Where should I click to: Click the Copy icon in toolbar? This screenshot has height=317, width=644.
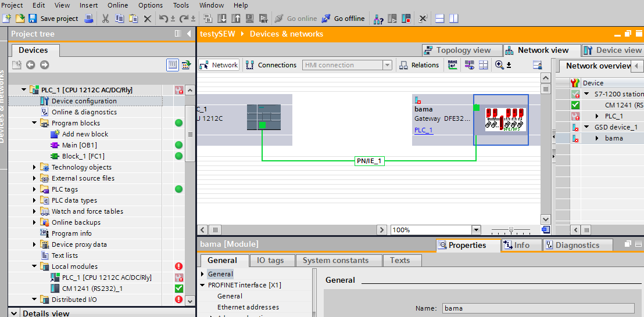120,19
